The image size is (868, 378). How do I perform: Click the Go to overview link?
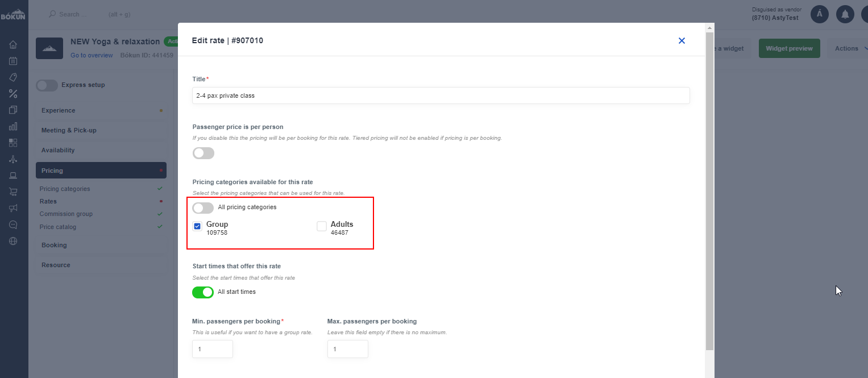[92, 55]
